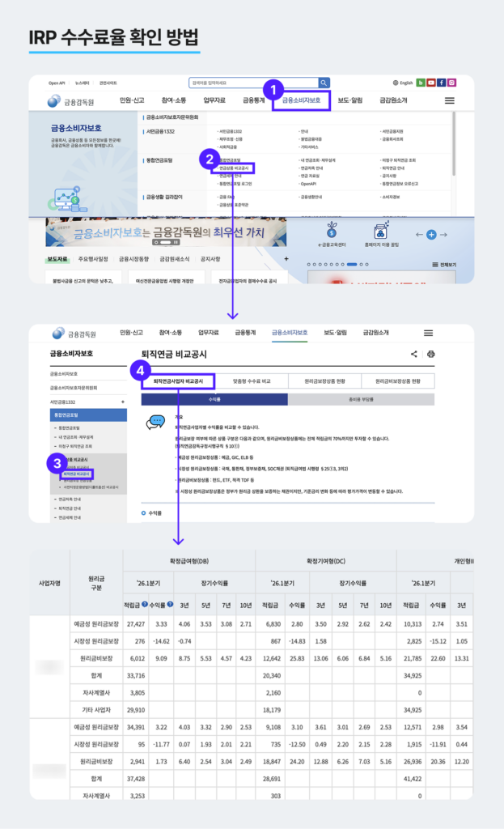Open 연금상품 비교공시 link in mega menu
This screenshot has height=829, width=504.
(x=233, y=168)
